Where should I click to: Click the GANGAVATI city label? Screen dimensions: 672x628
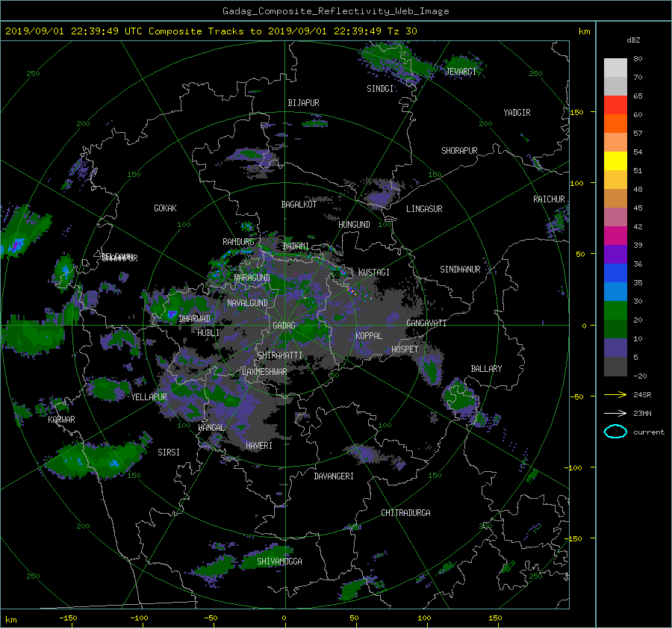click(426, 323)
